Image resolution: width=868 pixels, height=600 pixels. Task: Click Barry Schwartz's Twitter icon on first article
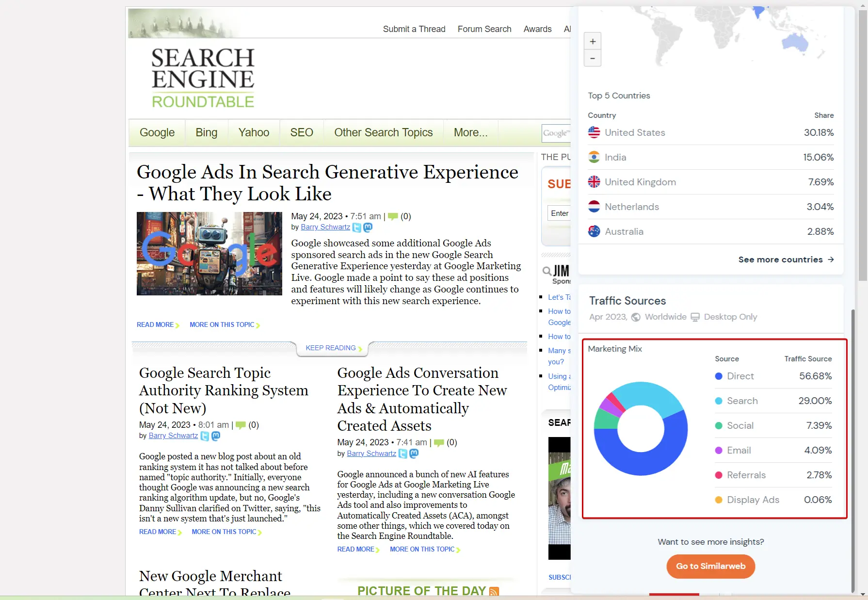(357, 227)
